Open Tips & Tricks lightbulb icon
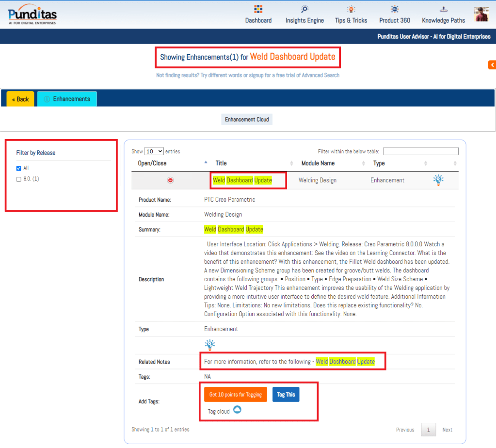496x448 pixels. pos(351,9)
